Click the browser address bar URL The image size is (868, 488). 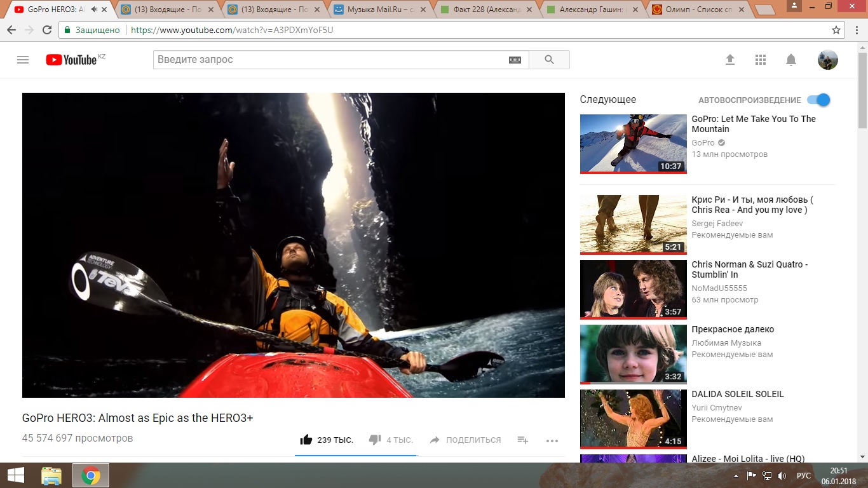tap(232, 30)
